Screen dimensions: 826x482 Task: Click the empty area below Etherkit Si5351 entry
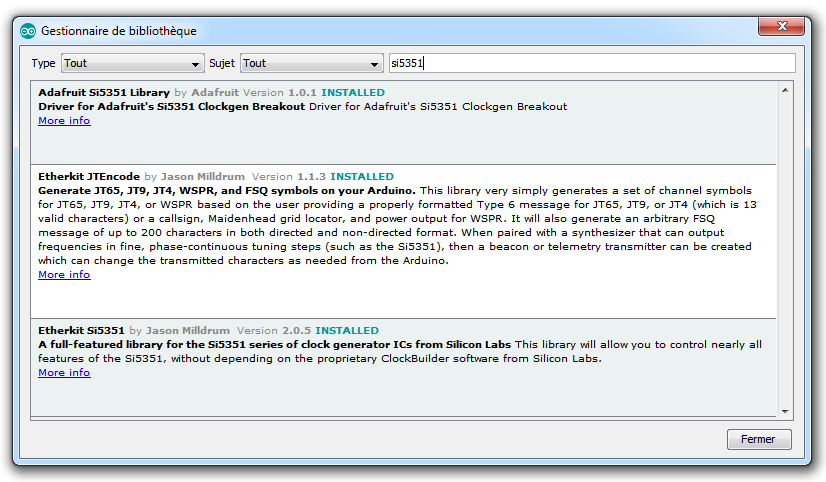coord(400,400)
